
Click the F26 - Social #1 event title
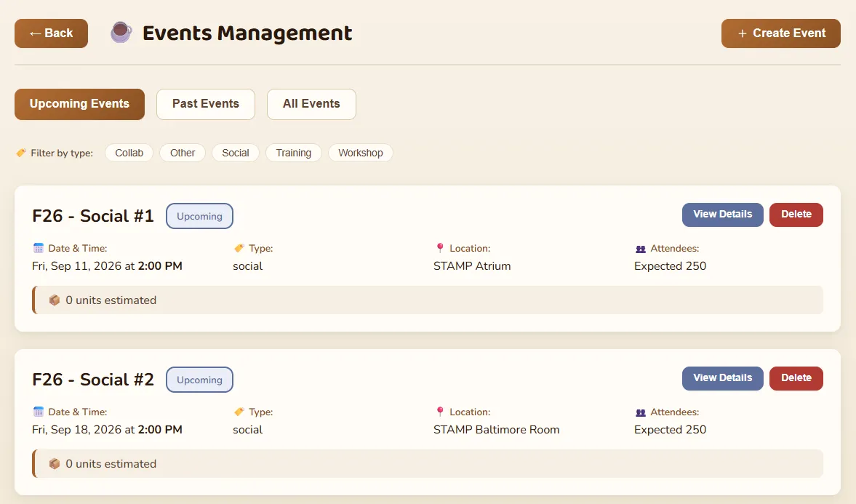(93, 216)
